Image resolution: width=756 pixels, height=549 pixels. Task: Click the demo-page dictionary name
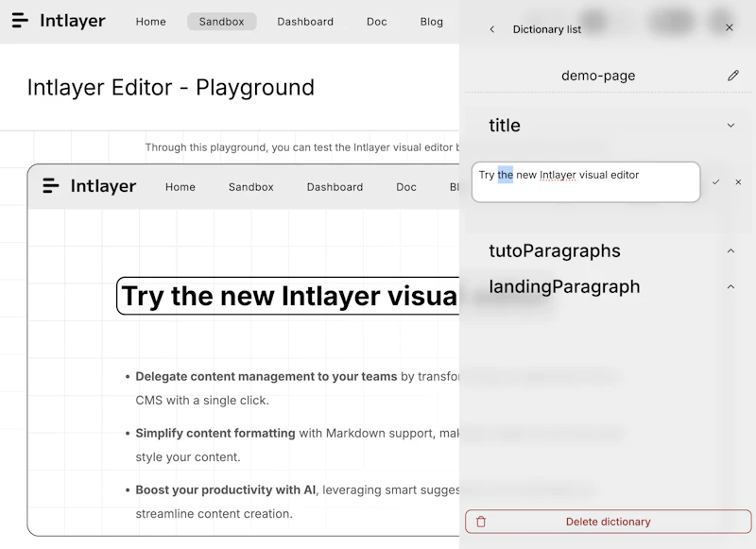click(x=598, y=76)
